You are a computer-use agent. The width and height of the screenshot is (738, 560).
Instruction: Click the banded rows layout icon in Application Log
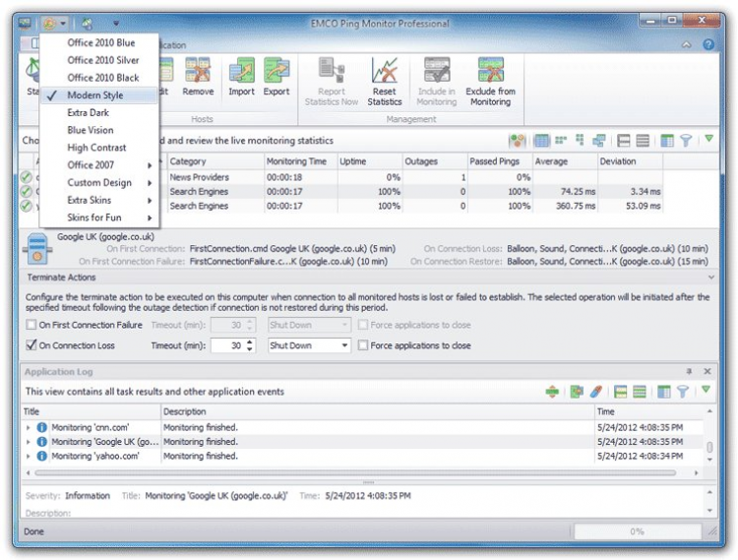click(x=620, y=391)
